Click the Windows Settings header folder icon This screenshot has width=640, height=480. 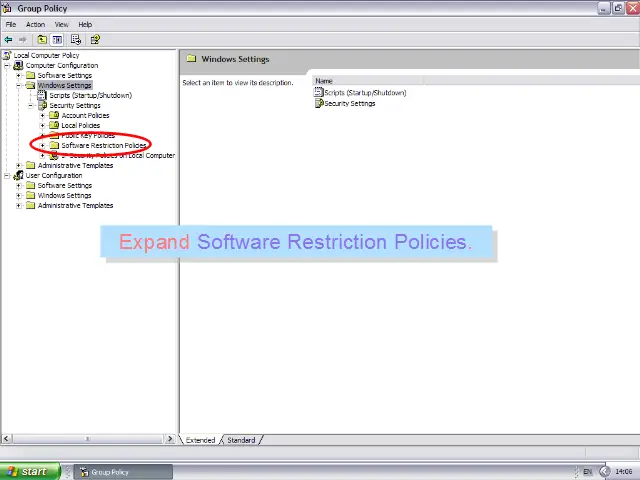[x=191, y=59]
